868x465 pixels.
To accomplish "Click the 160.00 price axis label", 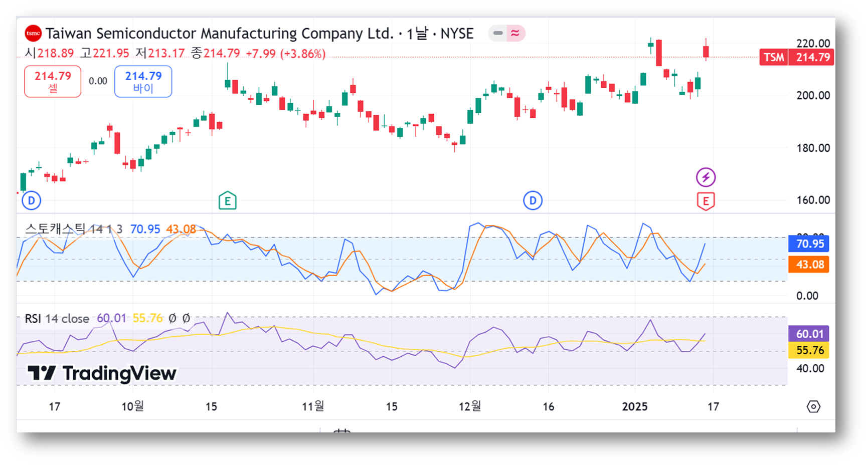I will [x=813, y=200].
